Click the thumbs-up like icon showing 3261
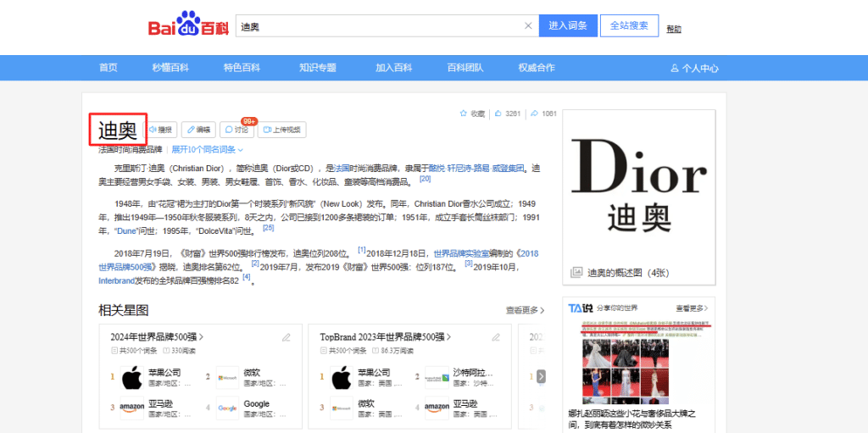 pos(498,114)
